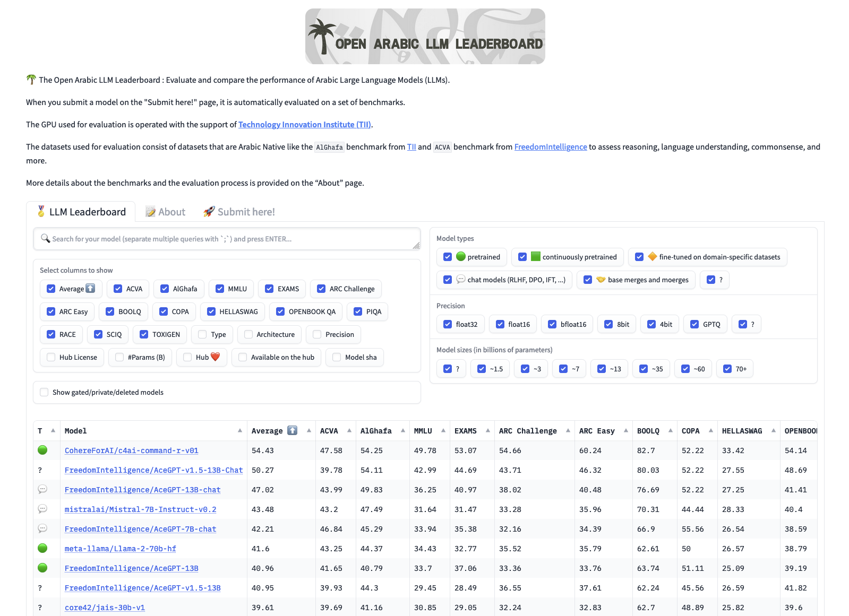
Task: Click the sort arrow in the AlGhafa header
Action: [403, 430]
